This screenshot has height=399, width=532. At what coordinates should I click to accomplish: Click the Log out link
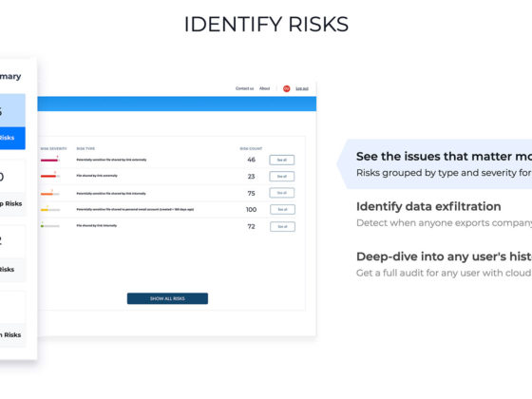pyautogui.click(x=302, y=88)
